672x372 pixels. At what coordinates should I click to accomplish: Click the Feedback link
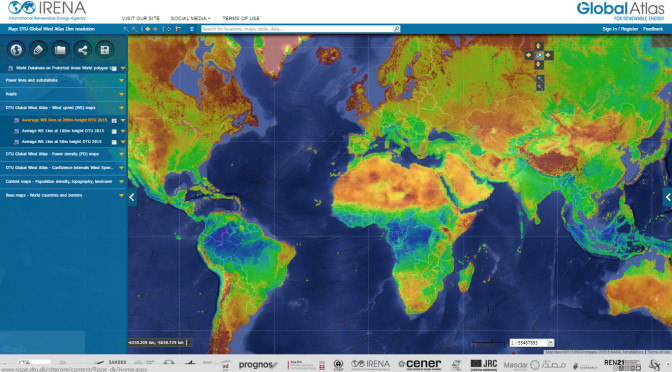click(x=653, y=29)
